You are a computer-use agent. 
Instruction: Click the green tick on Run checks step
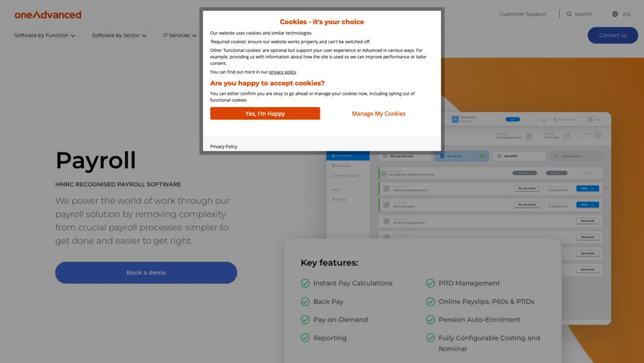coord(481,156)
